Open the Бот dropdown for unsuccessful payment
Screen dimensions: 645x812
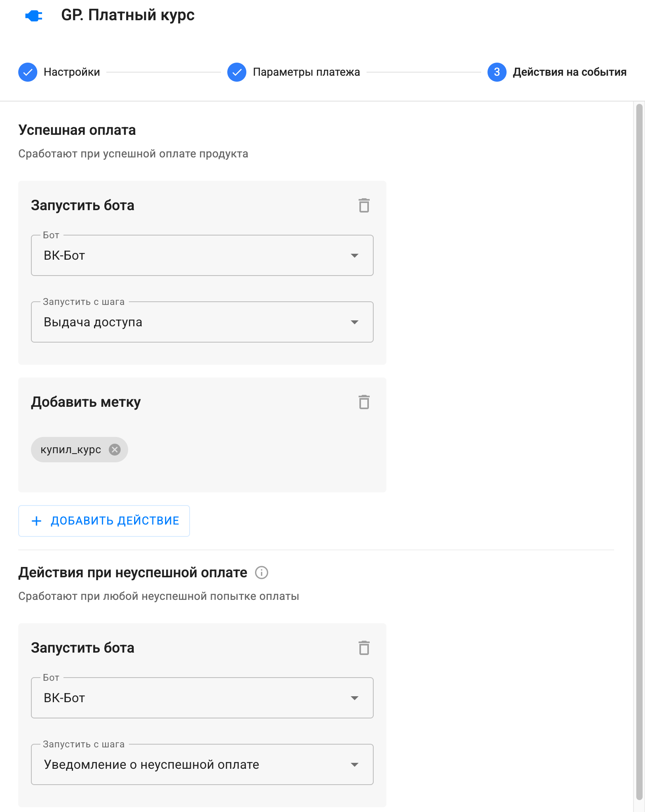(202, 698)
